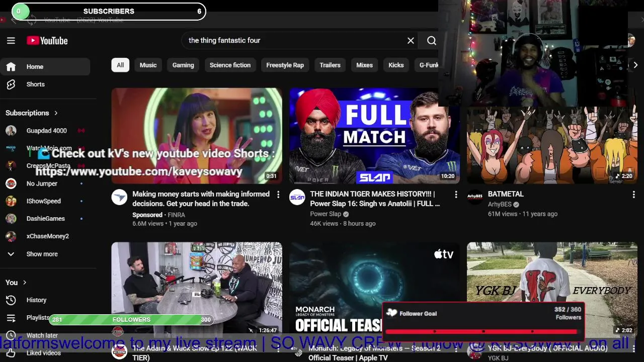Open more options for BATMETAL video

633,195
